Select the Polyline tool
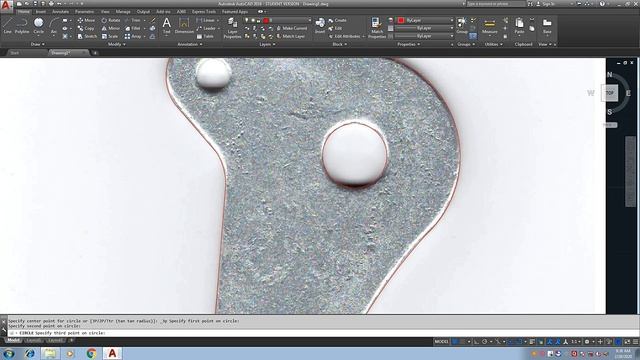 tap(22, 25)
